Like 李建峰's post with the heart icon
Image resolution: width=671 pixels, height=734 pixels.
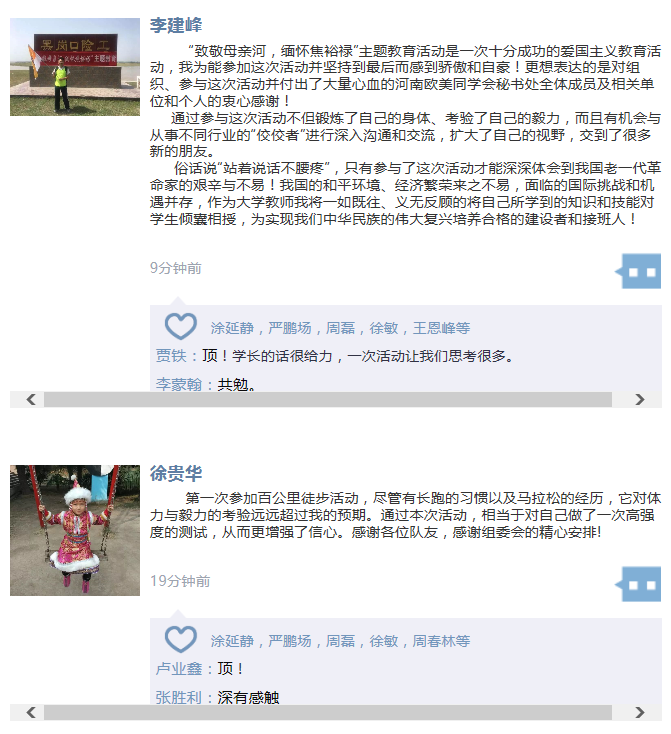181,326
